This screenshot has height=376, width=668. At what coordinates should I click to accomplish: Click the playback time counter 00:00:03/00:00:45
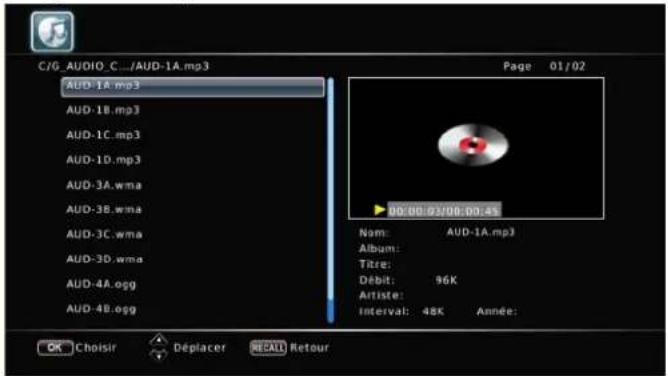point(444,210)
